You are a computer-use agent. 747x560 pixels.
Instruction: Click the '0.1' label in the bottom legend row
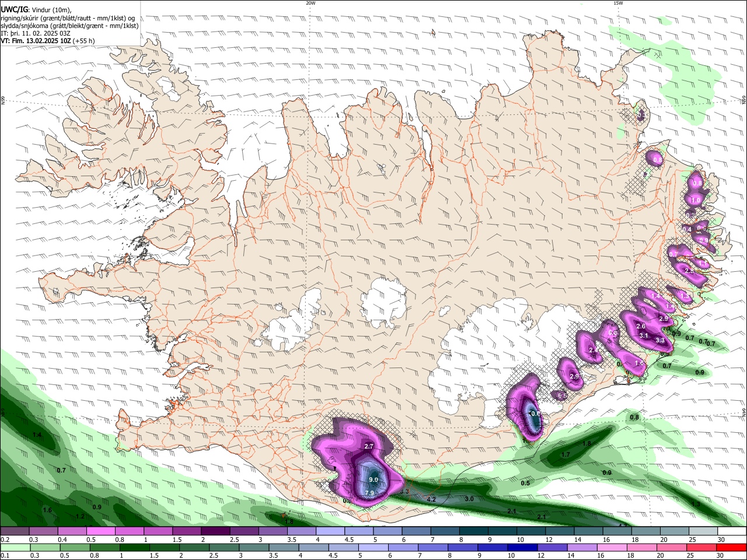point(5,556)
